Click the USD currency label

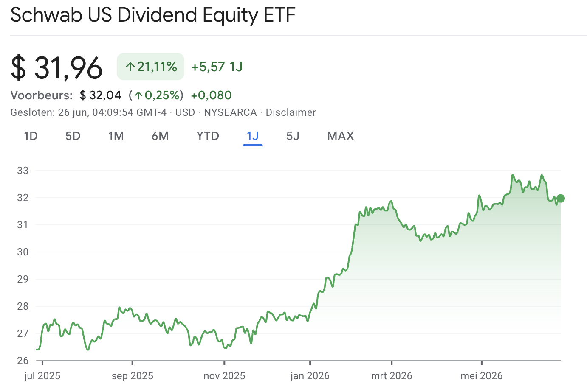coord(185,112)
